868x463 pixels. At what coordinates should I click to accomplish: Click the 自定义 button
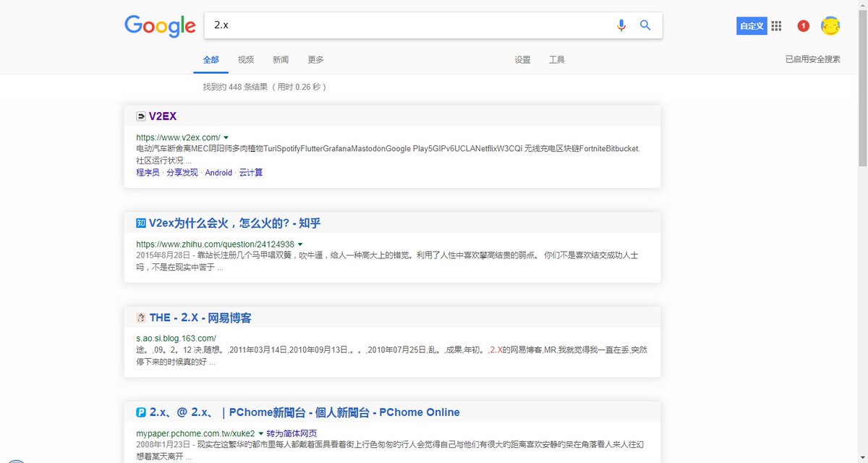click(x=752, y=26)
